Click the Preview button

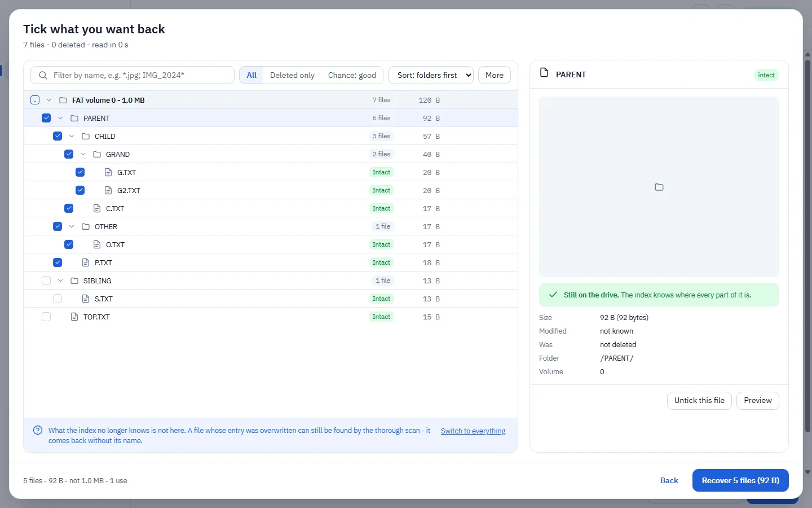(x=758, y=401)
